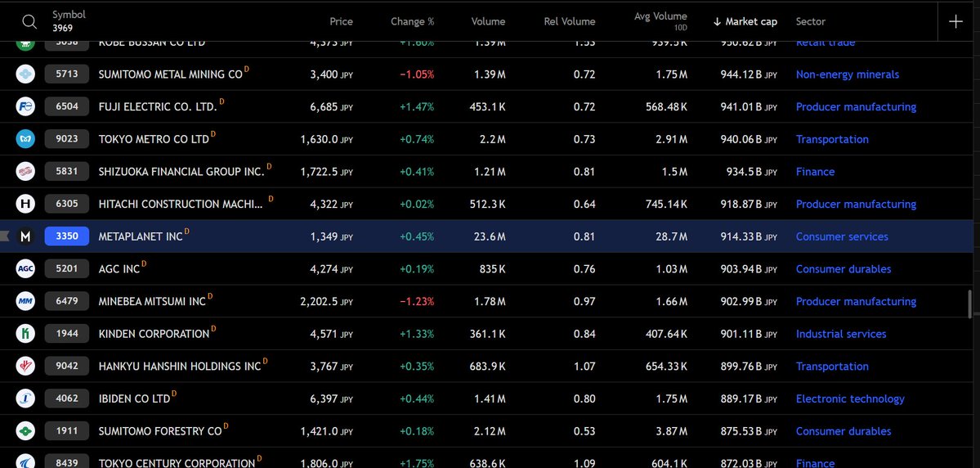Open Fuji Electric Producer manufacturing sector link
Image resolution: width=980 pixels, height=468 pixels.
tap(856, 107)
